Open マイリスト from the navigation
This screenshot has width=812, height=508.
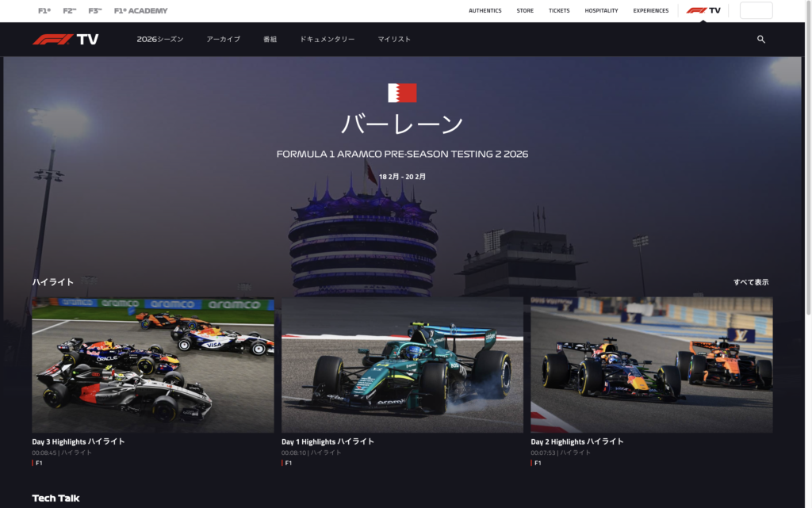[394, 40]
